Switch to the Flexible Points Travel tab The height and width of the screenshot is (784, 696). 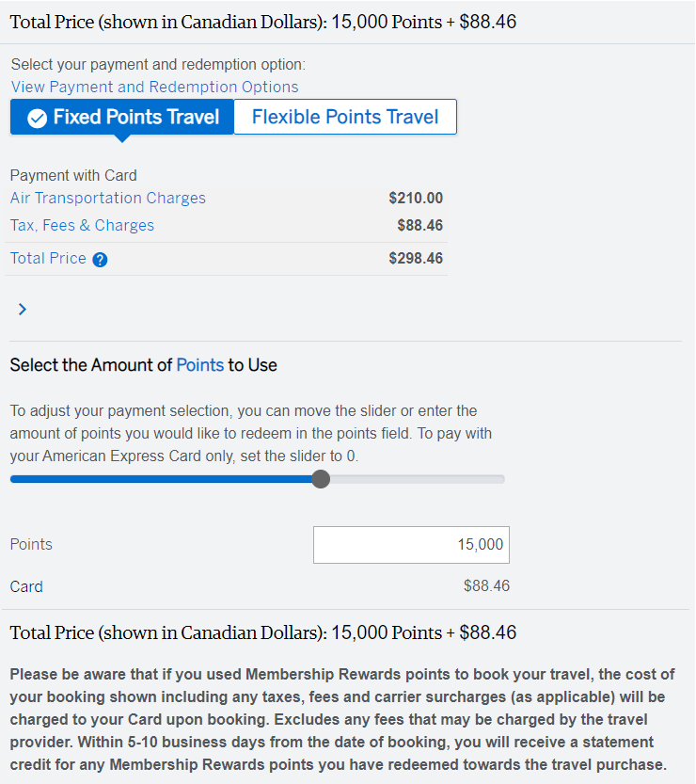(x=344, y=118)
